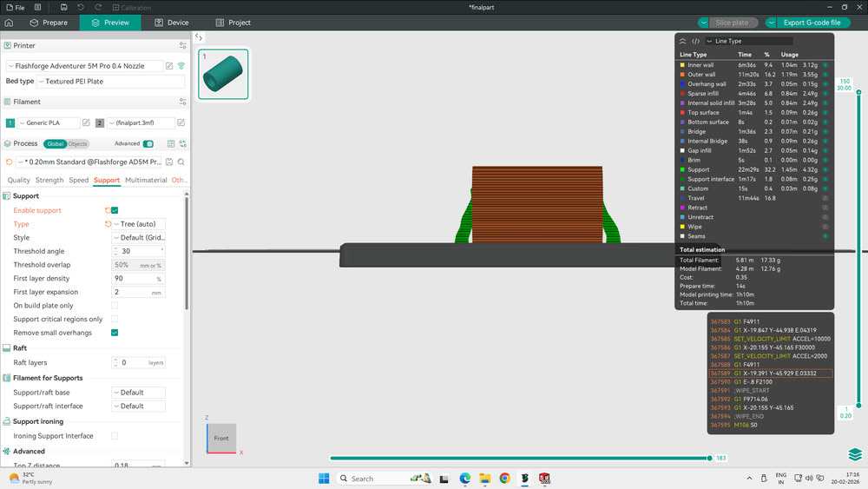The height and width of the screenshot is (489, 868).
Task: Open the Strength settings tab
Action: (49, 180)
